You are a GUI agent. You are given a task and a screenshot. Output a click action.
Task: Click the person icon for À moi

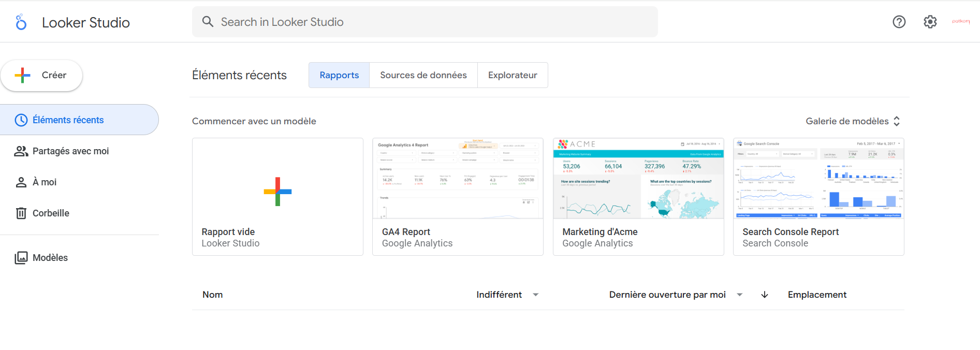coord(21,182)
